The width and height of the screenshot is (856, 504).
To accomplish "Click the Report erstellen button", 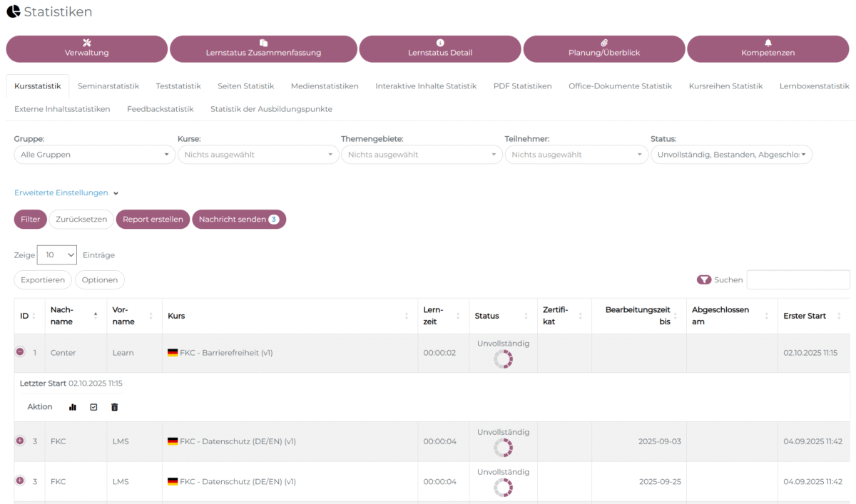I will tap(153, 220).
